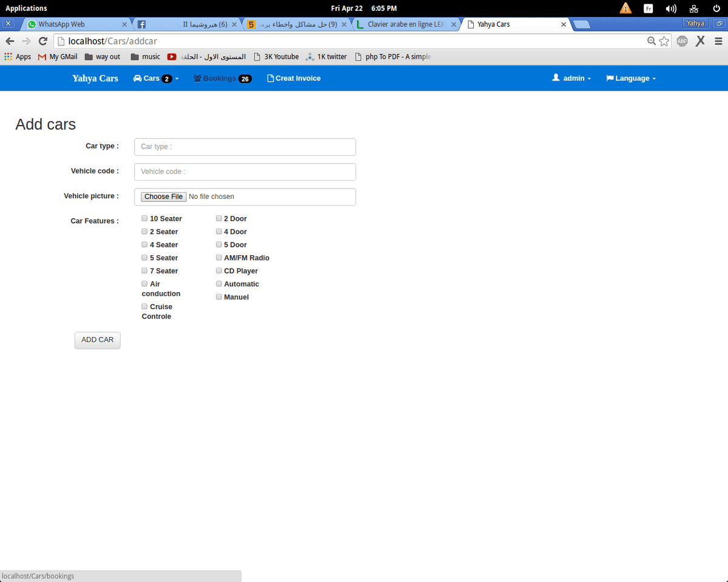Click the network connections tray icon

694,8
